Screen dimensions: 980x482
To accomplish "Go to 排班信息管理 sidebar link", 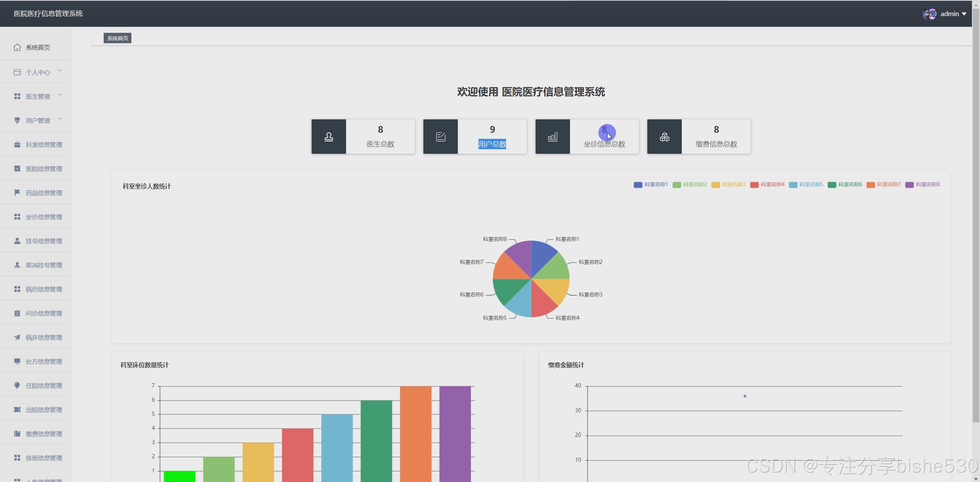I will tap(44, 458).
